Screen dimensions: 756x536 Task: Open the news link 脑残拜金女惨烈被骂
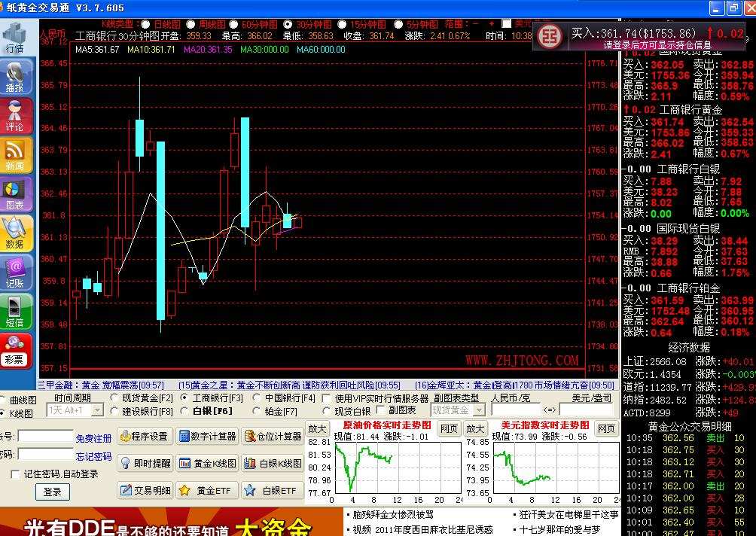click(x=393, y=515)
